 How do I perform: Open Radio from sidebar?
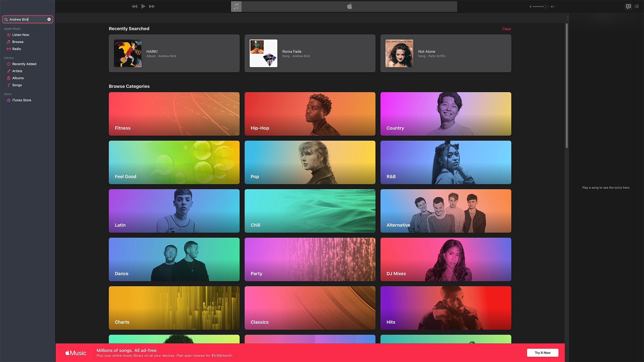click(16, 49)
